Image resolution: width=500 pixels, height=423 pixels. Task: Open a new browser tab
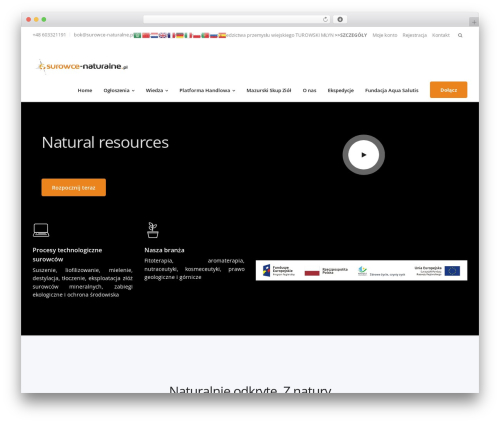[x=474, y=22]
